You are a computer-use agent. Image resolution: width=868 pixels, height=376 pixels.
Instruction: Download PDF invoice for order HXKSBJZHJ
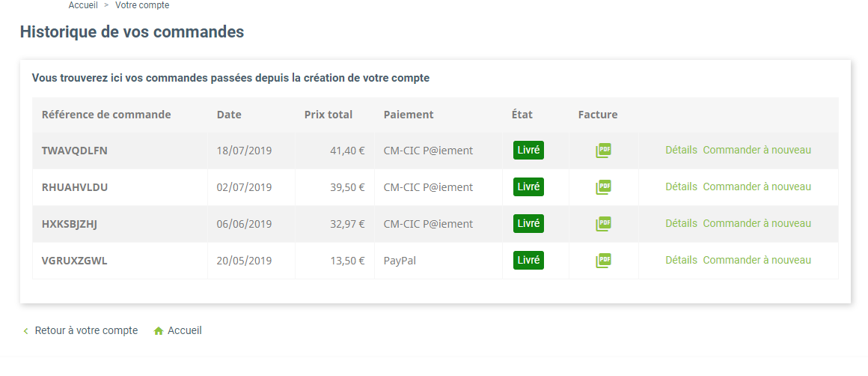pyautogui.click(x=603, y=224)
